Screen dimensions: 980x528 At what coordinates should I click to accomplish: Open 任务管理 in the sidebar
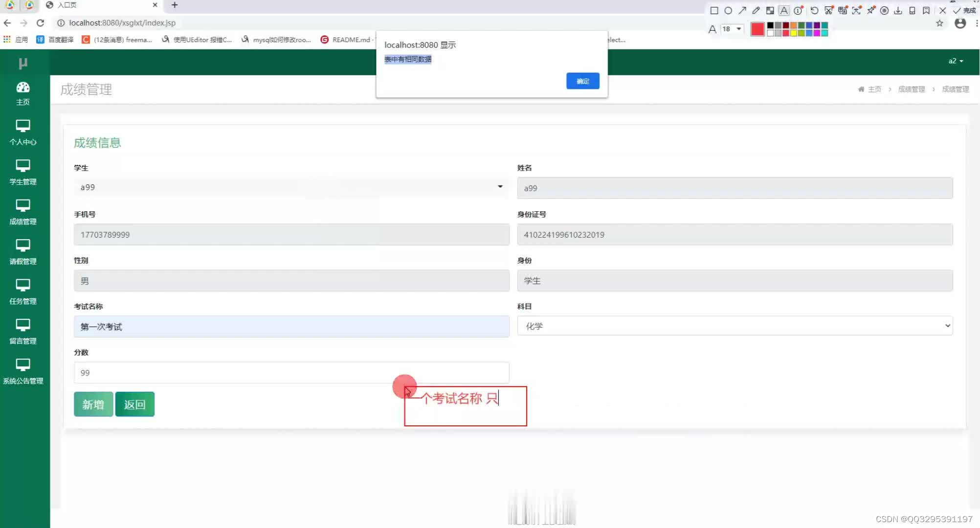(23, 292)
